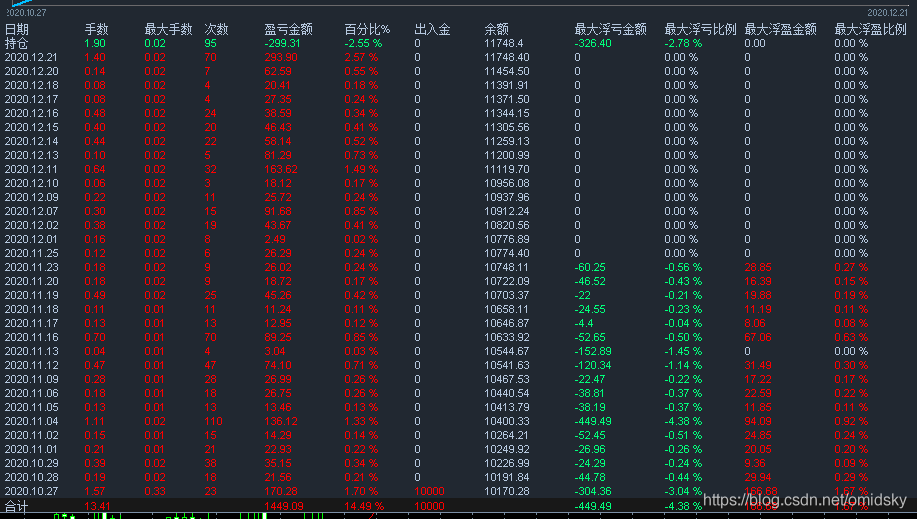Click max floating profit 16.39 in 2020.11.20 row
Screen dimensions: 917x519
click(758, 281)
